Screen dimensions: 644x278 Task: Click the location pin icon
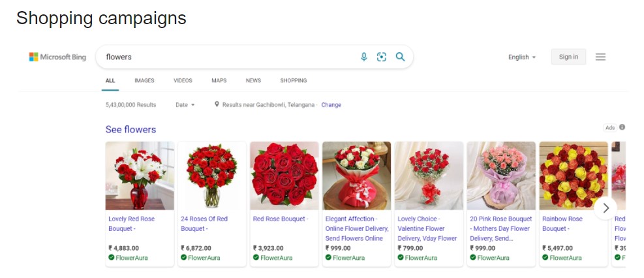pos(217,104)
